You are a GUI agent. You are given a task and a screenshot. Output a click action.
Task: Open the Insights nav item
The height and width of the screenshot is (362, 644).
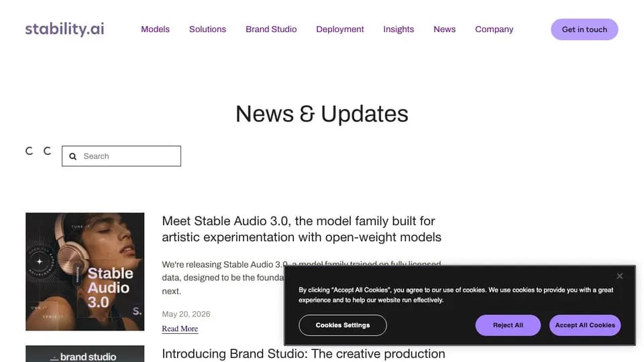click(398, 29)
